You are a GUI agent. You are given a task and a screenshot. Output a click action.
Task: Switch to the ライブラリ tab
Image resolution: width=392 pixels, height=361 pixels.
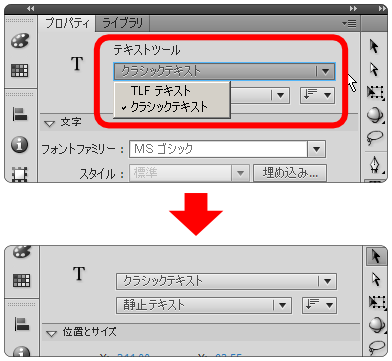pos(122,24)
